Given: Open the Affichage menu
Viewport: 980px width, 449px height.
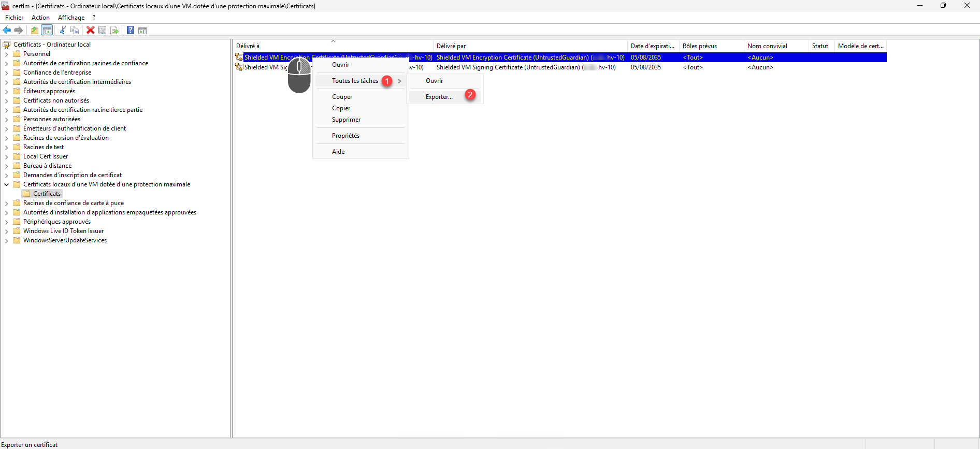Looking at the screenshot, I should pyautogui.click(x=71, y=18).
